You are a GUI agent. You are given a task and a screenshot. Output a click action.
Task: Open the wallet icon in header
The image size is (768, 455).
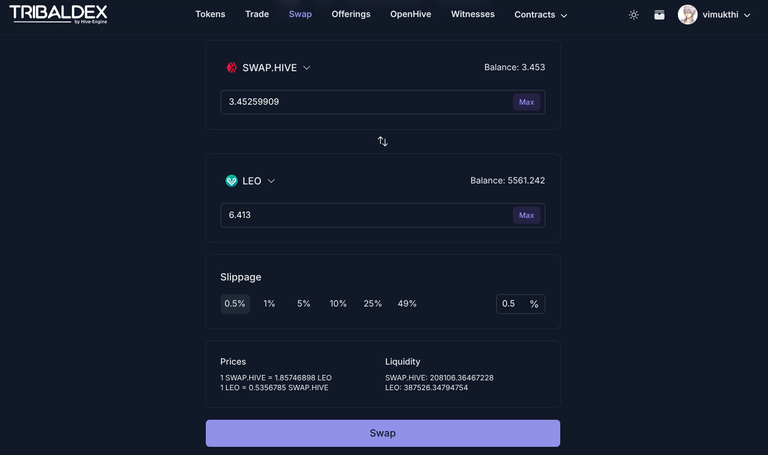(x=659, y=15)
